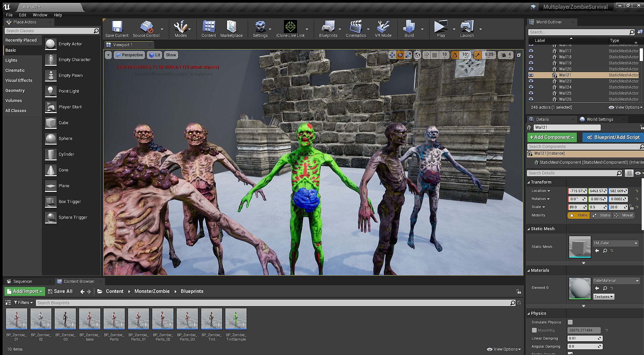The width and height of the screenshot is (644, 355).
Task: Open the Add Component dropdown
Action: 552,137
